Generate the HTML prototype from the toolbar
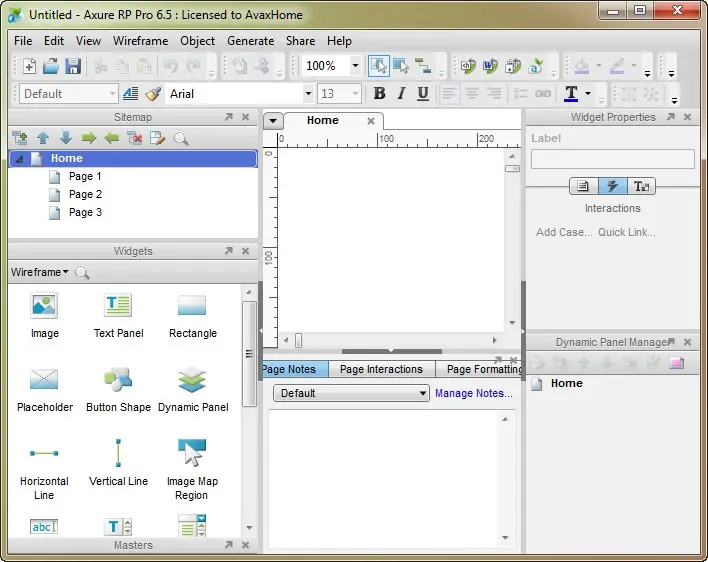 click(468, 66)
